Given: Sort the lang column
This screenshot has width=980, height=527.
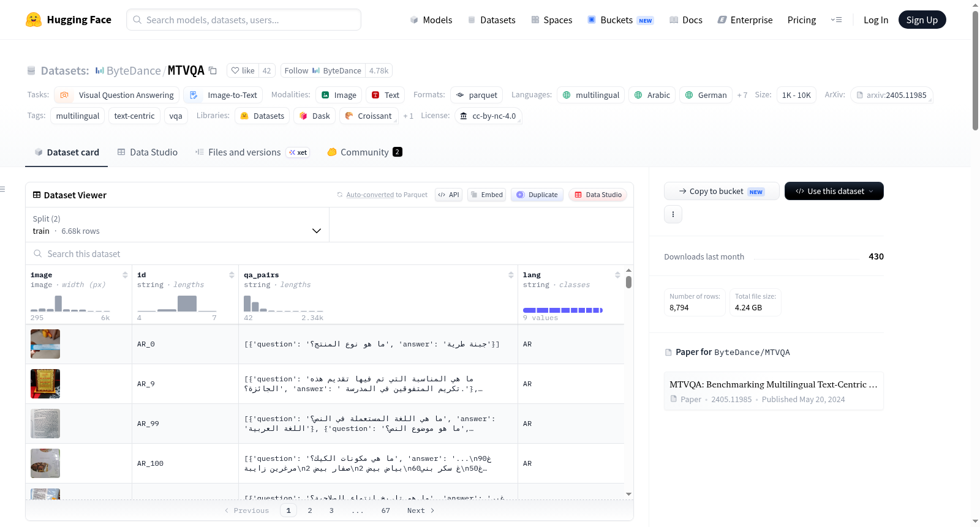Looking at the screenshot, I should point(617,275).
